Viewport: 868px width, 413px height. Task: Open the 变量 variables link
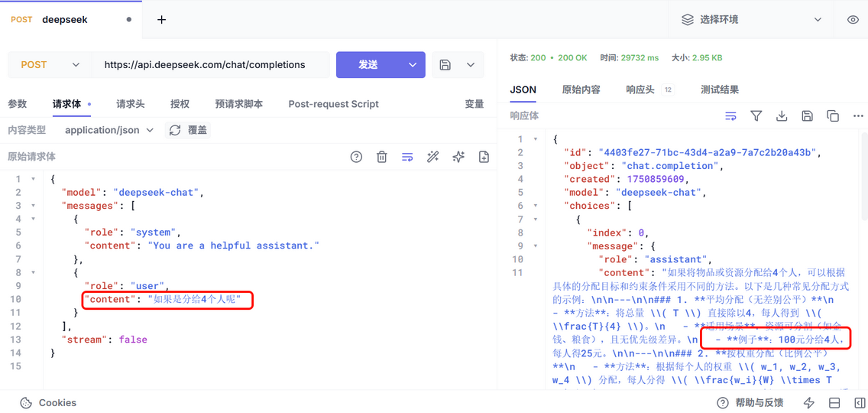474,104
